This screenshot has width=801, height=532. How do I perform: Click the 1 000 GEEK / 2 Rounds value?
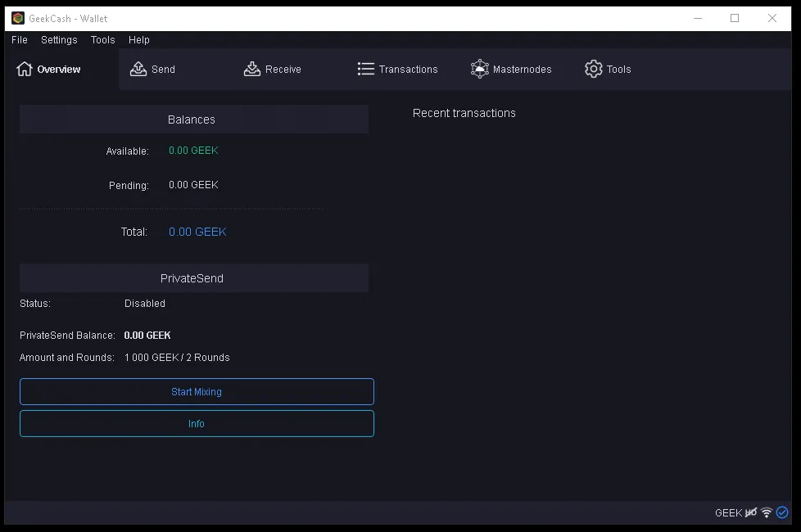click(177, 358)
